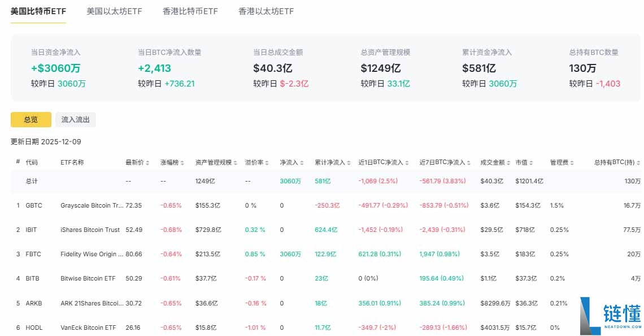The image size is (644, 336).
Task: Click the GBTC ticker code
Action: [x=33, y=205]
